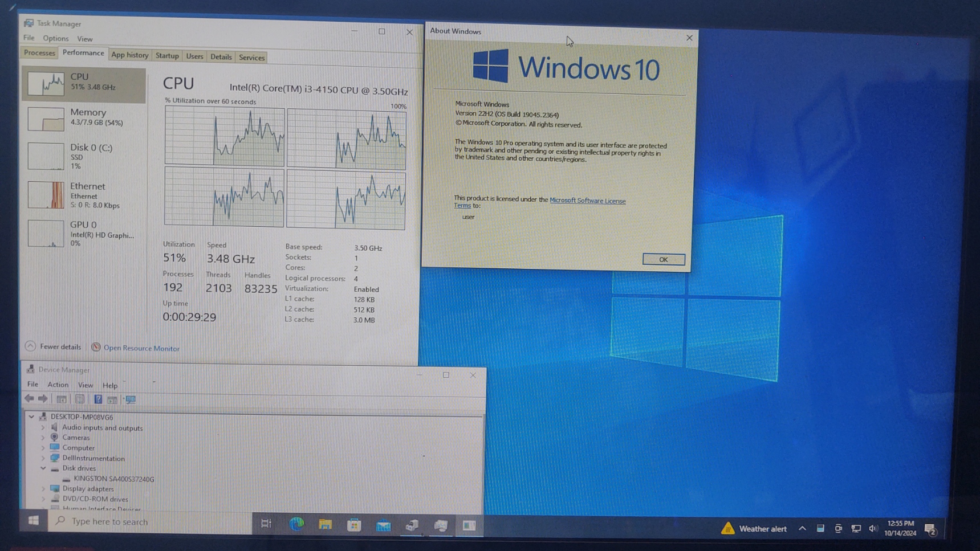Screen dimensions: 980x551
Task: Expand the Display adapters node
Action: pyautogui.click(x=43, y=489)
